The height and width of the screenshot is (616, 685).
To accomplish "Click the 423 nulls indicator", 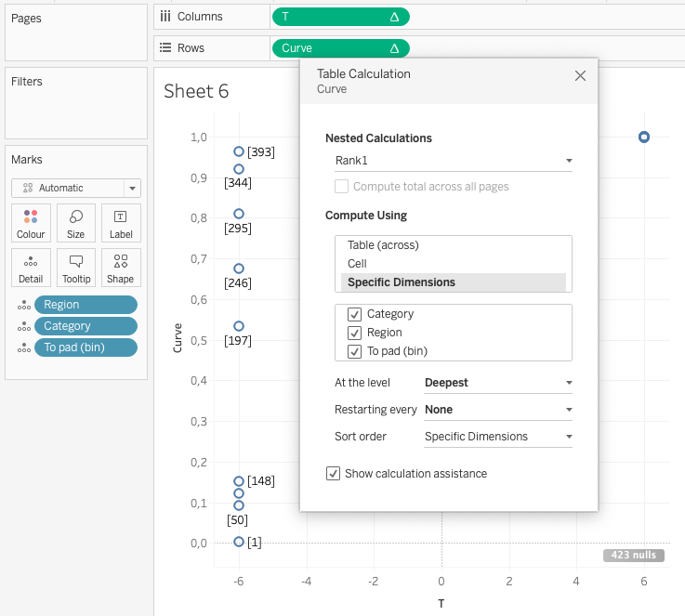I will tap(633, 556).
